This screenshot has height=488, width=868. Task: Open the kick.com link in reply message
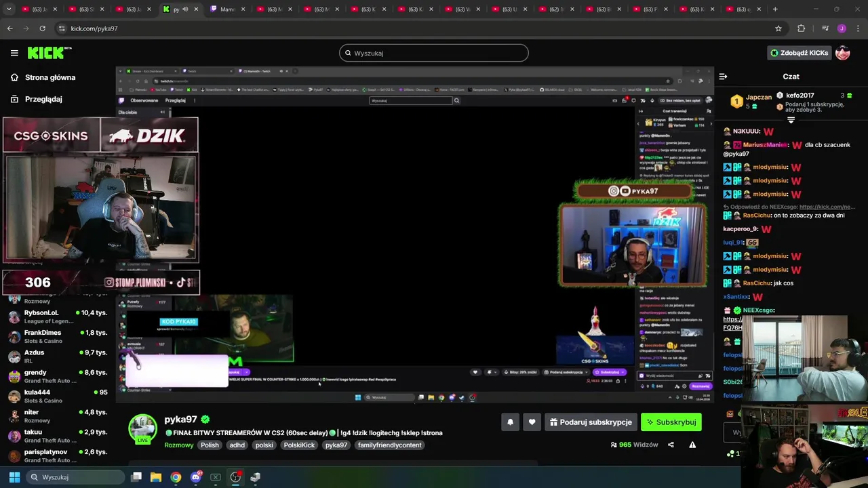tap(827, 207)
